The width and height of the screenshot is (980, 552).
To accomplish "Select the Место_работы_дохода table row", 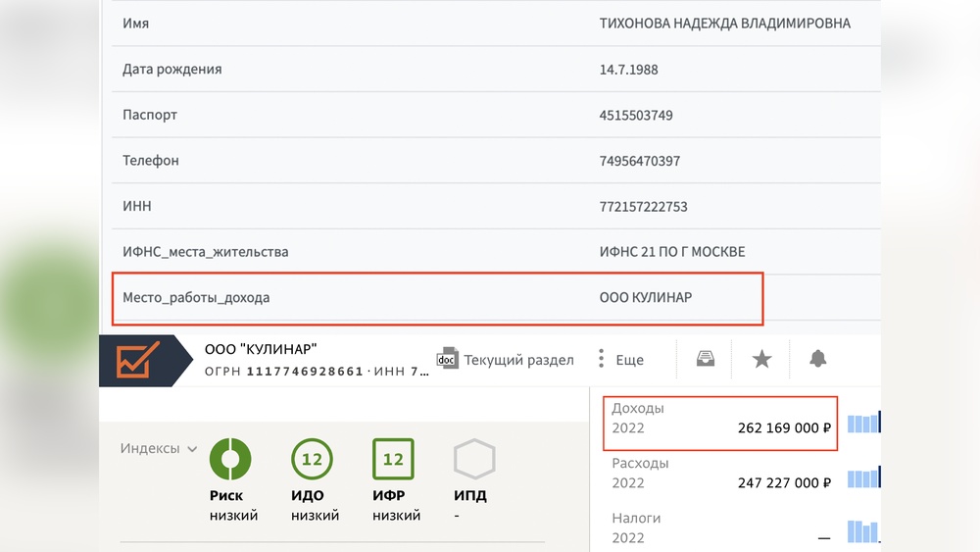I will click(x=437, y=297).
